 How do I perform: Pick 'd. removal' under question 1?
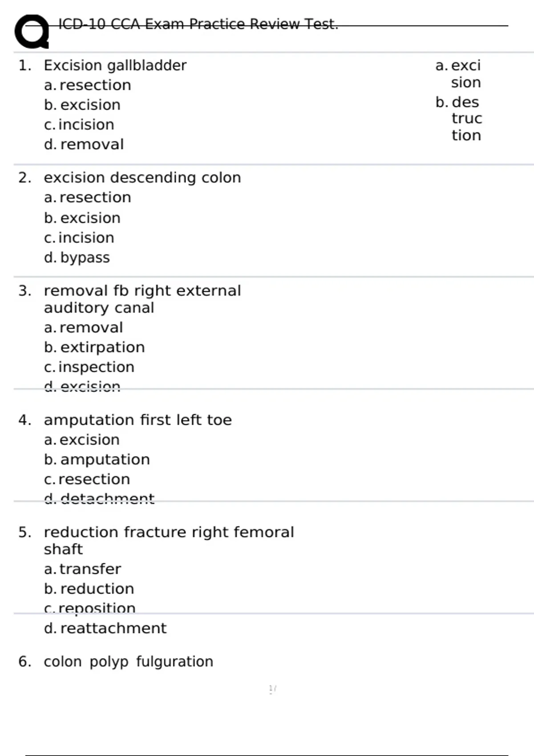coord(84,145)
